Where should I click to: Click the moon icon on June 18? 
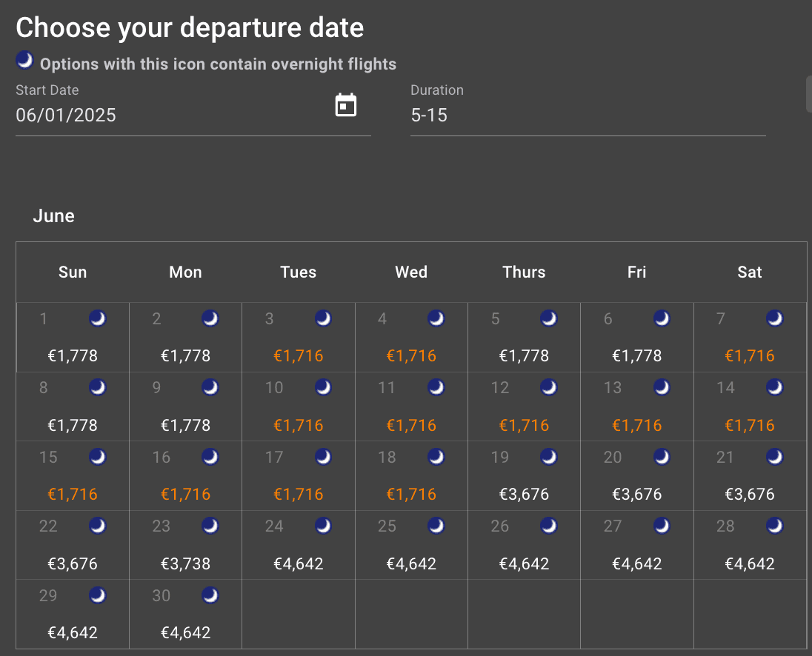(436, 457)
